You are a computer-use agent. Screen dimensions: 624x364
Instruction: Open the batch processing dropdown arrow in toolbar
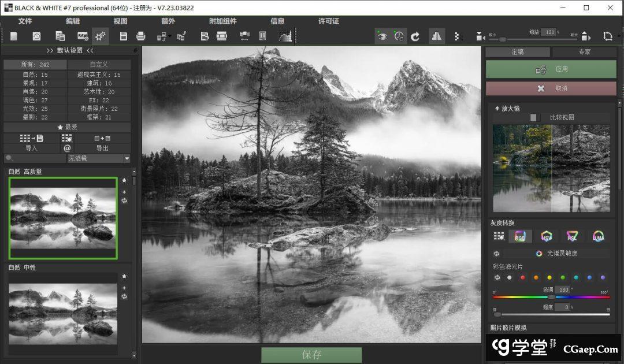click(170, 36)
